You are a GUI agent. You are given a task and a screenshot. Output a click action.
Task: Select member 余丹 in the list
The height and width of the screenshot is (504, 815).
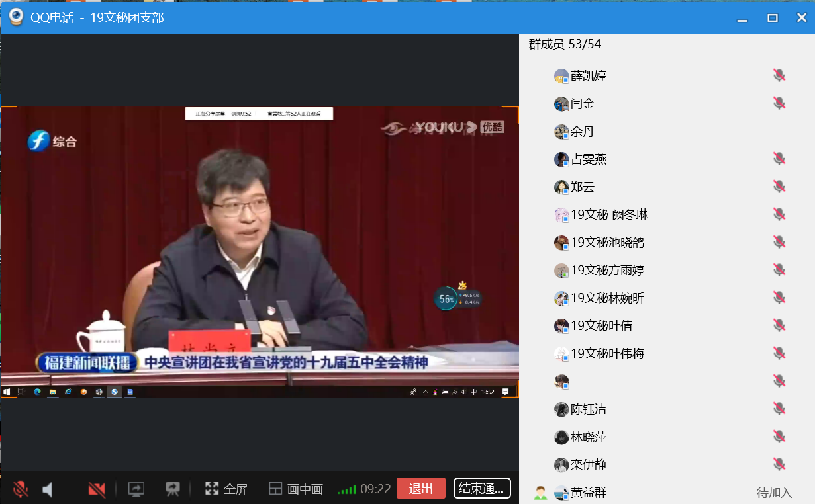click(x=583, y=132)
